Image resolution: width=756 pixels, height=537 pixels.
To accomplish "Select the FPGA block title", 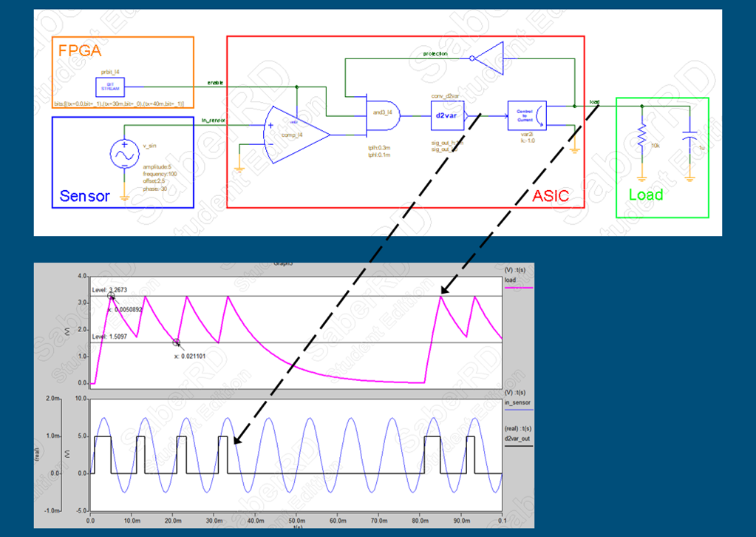I will click(x=79, y=51).
